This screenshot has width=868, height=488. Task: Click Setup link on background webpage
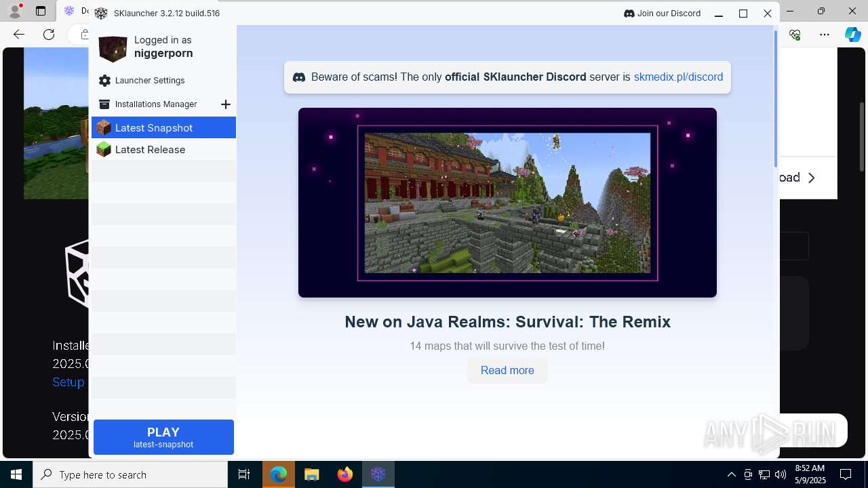coord(68,382)
